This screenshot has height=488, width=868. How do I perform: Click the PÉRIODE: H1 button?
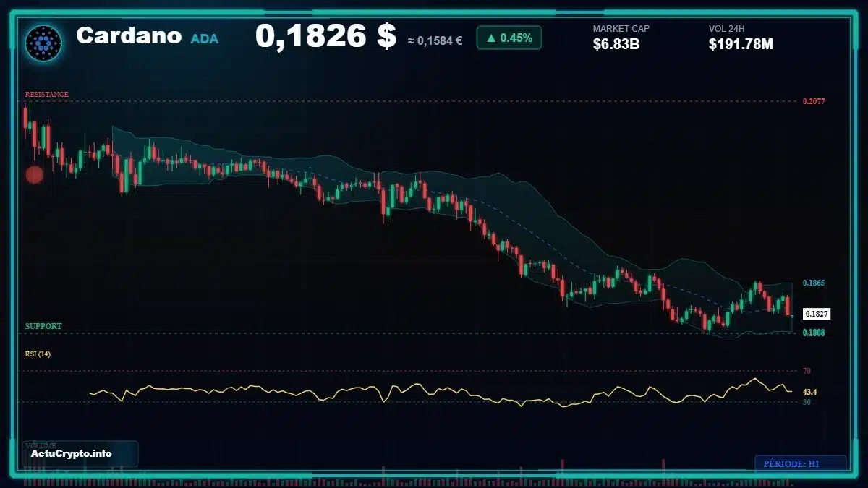801,463
